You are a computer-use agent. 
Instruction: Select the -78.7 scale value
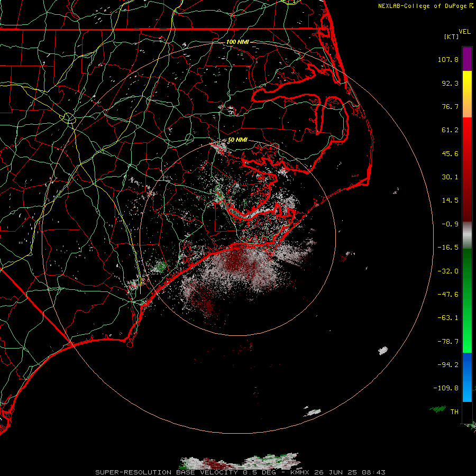pyautogui.click(x=448, y=342)
